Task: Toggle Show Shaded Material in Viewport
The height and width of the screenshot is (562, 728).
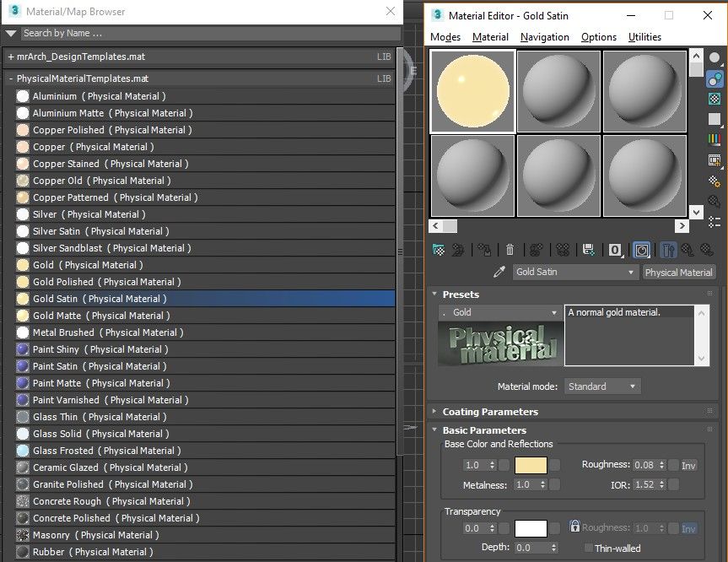Action: tap(642, 250)
